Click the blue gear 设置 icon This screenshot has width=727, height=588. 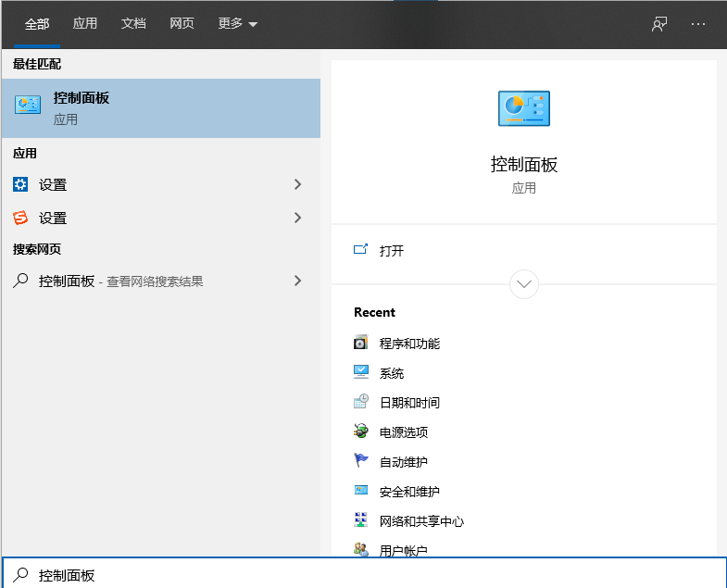point(20,184)
